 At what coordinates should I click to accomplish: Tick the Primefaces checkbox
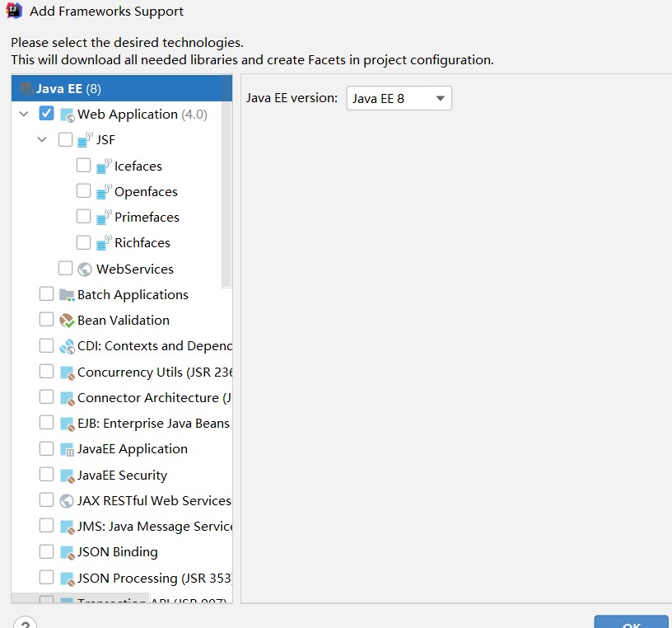point(83,216)
